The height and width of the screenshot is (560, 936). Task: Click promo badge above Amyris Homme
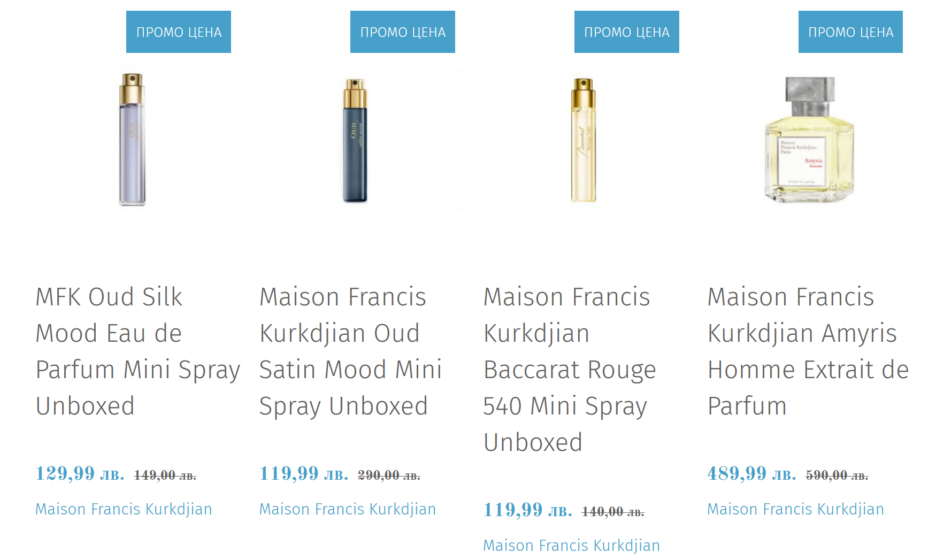point(850,32)
